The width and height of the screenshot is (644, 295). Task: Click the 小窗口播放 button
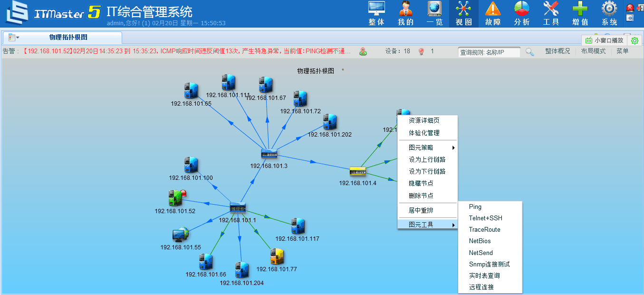pos(604,40)
